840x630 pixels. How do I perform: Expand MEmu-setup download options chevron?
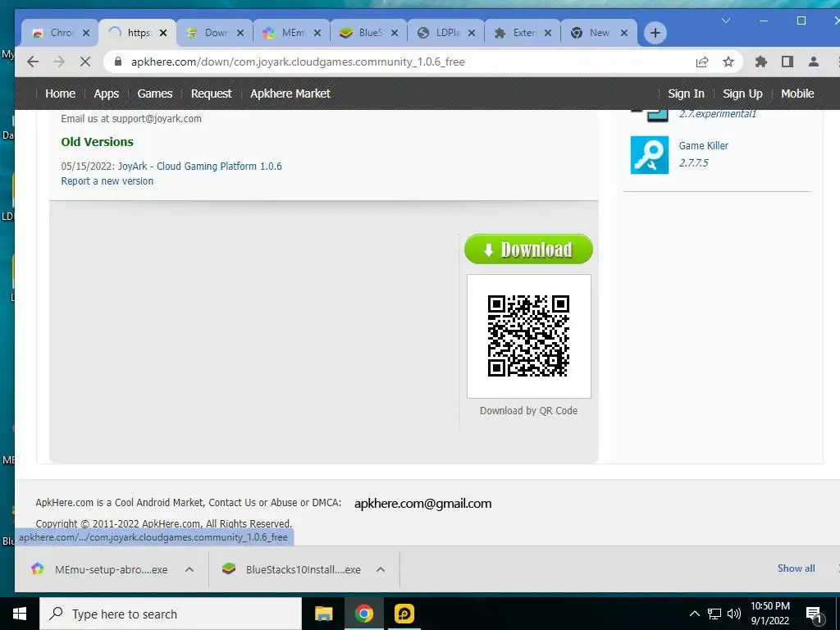coord(189,569)
